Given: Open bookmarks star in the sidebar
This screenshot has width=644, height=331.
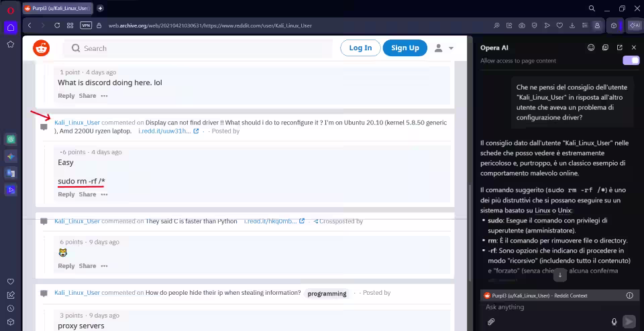Looking at the screenshot, I should pyautogui.click(x=11, y=44).
